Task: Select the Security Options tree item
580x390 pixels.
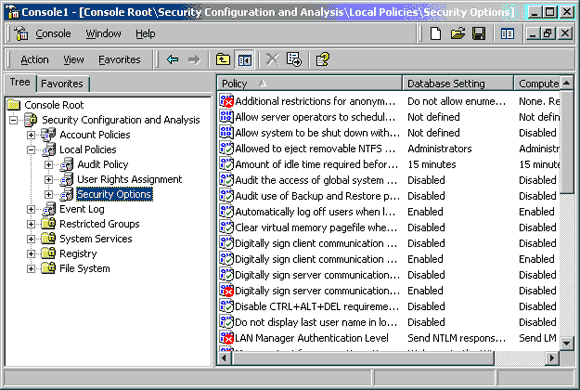Action: 114,194
